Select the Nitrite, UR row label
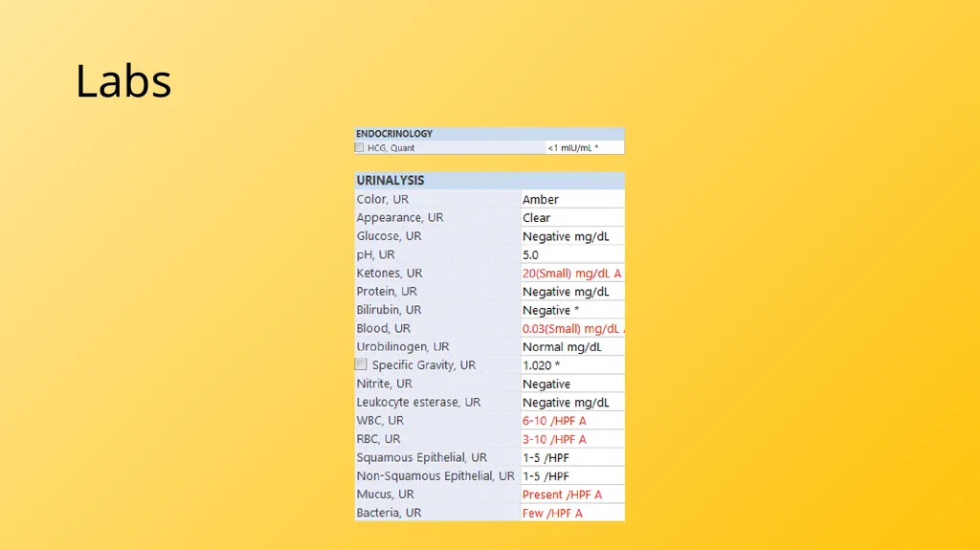 pos(385,384)
